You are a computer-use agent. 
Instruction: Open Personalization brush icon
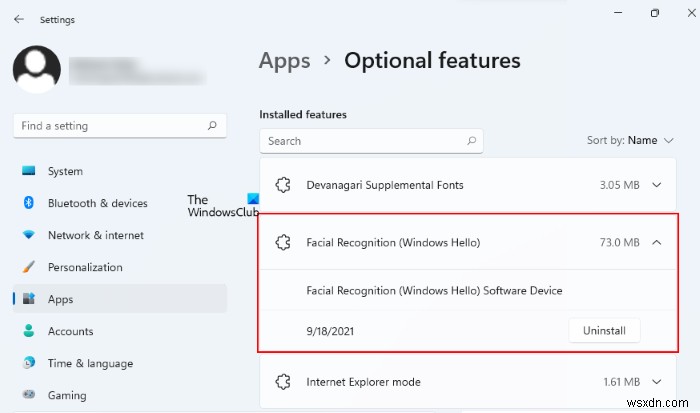point(28,267)
